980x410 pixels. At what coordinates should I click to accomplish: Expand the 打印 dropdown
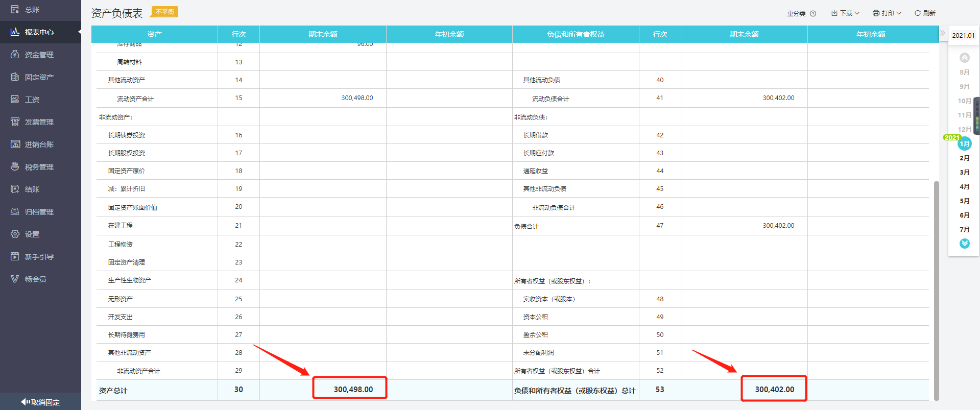[887, 13]
